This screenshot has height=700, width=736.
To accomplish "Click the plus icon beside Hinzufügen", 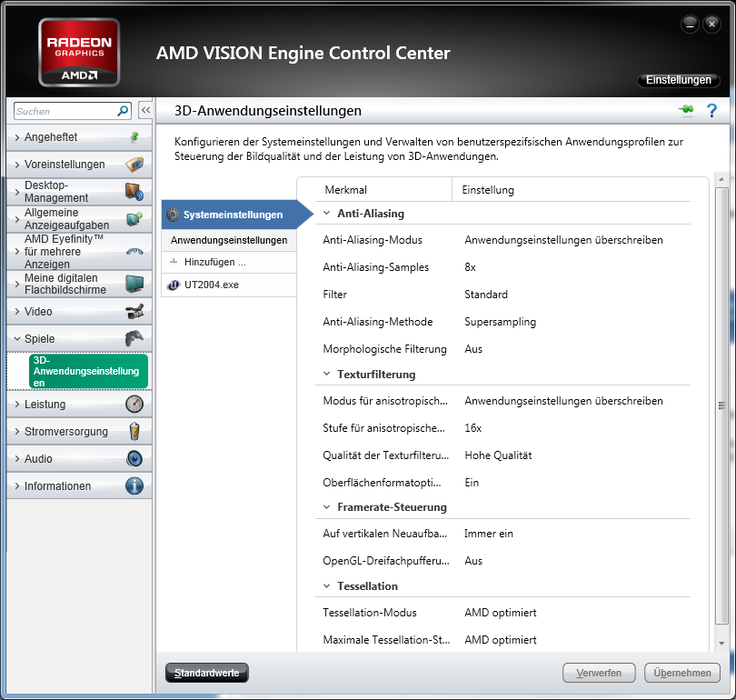I will [x=174, y=262].
